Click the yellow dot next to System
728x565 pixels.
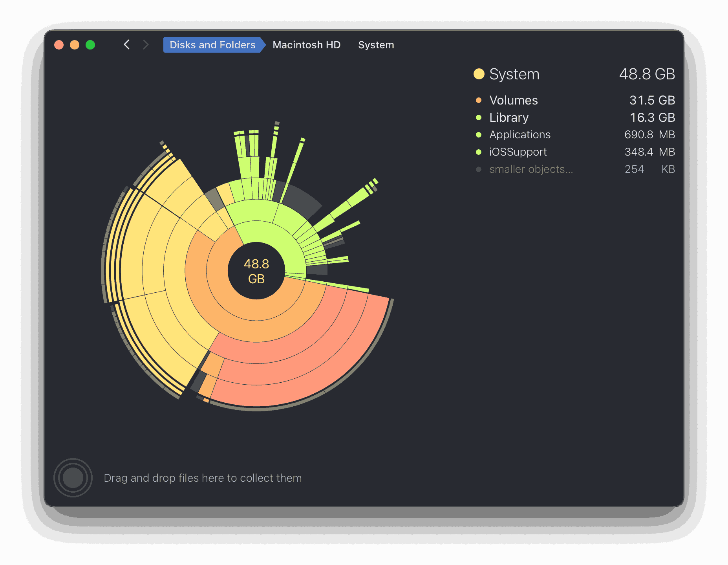pos(479,73)
